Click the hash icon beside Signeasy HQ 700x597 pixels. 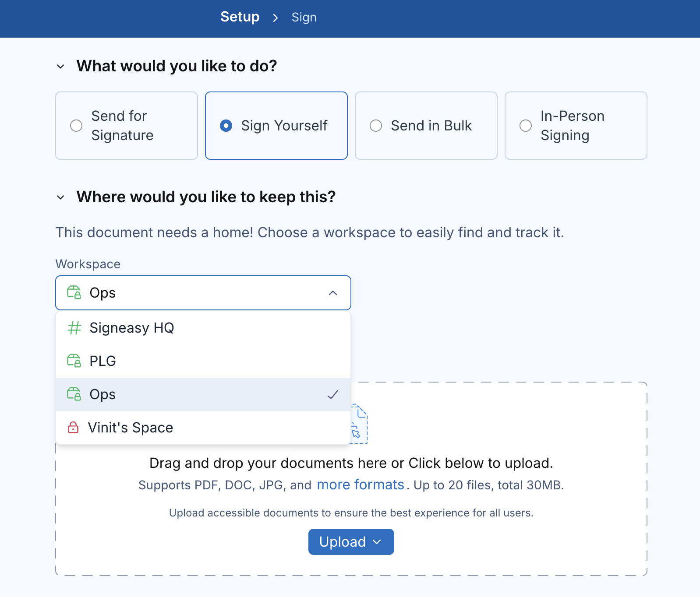74,328
